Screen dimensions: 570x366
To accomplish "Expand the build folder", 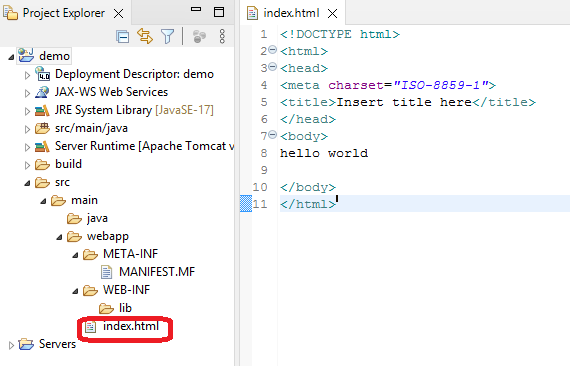I will (27, 165).
